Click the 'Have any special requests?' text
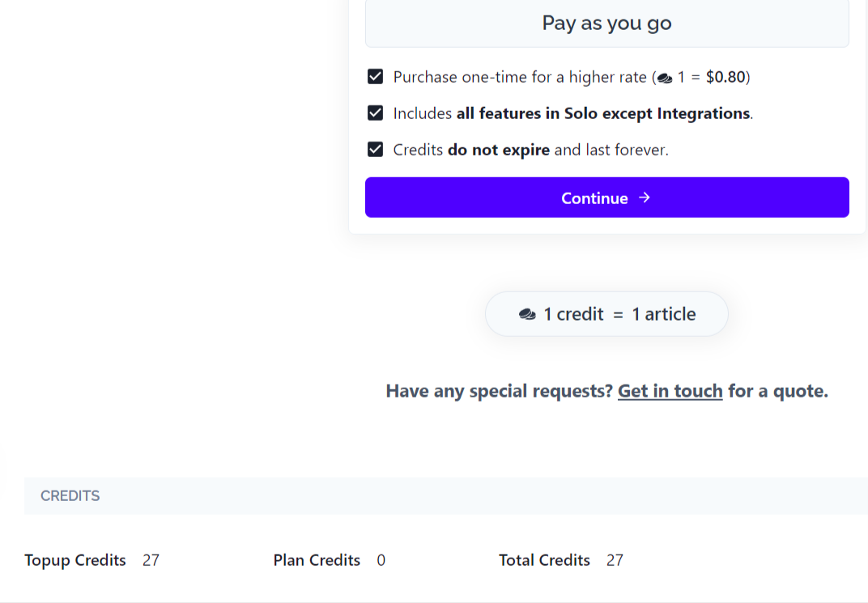 coord(500,391)
